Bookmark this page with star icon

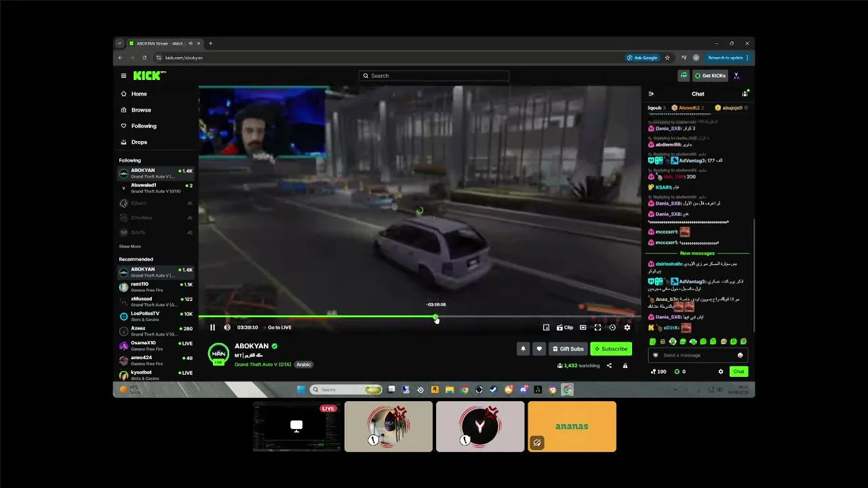click(667, 58)
